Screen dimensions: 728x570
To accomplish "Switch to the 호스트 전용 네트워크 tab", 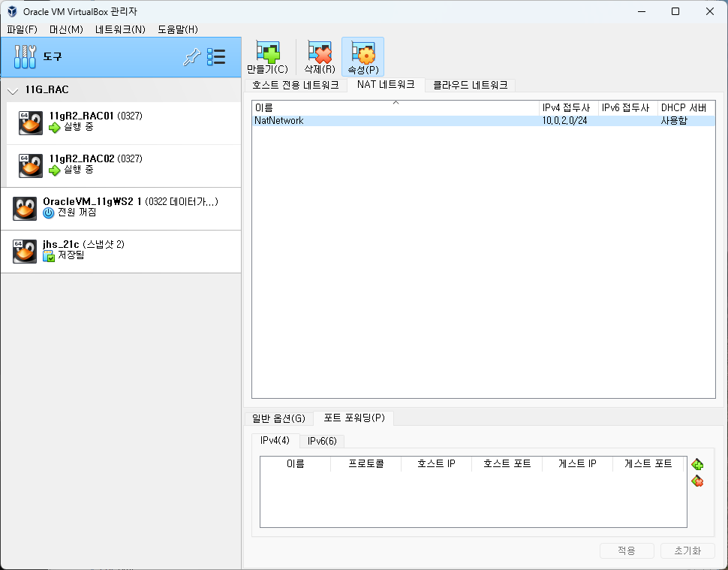I will pyautogui.click(x=296, y=85).
